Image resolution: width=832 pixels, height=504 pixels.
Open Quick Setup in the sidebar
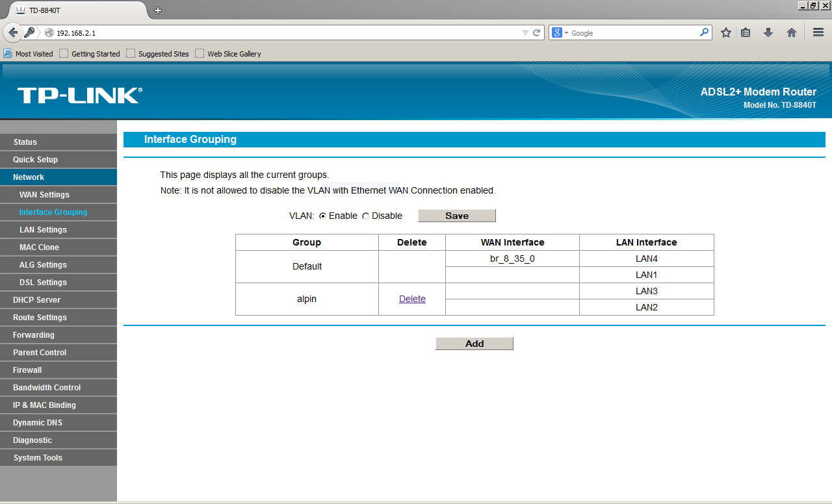(58, 160)
